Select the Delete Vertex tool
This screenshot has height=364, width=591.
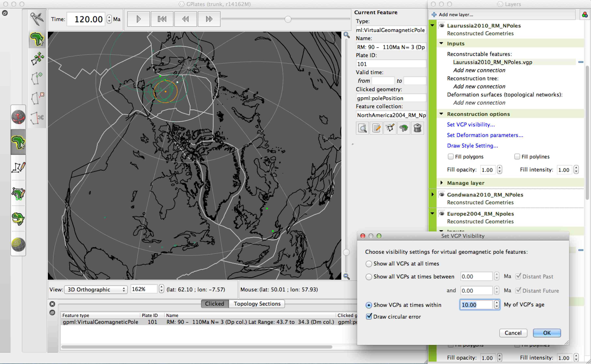point(37,98)
